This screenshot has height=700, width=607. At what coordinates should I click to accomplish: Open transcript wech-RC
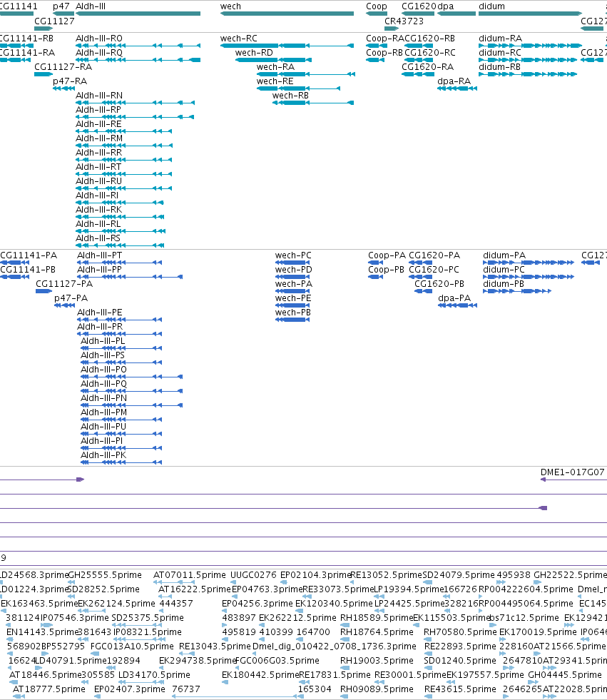point(239,39)
